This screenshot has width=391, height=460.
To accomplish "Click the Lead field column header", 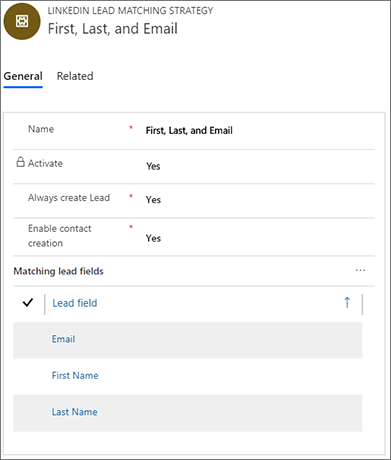I will (x=75, y=303).
